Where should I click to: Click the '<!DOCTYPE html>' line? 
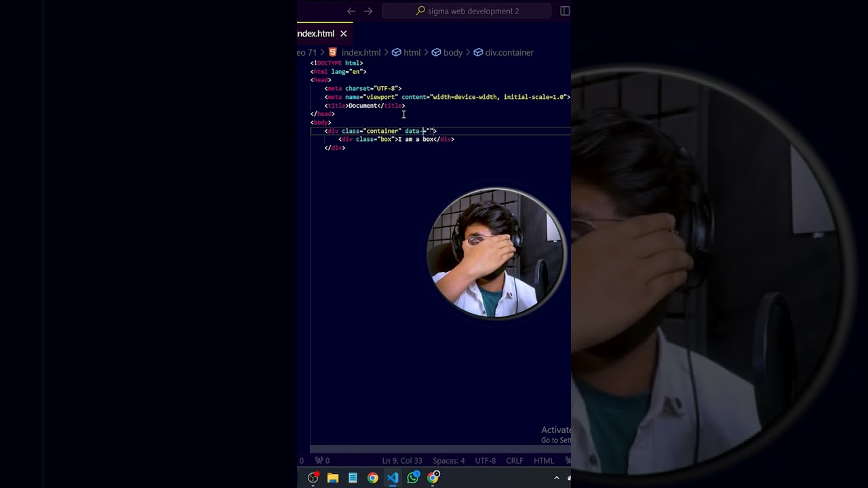pos(336,63)
